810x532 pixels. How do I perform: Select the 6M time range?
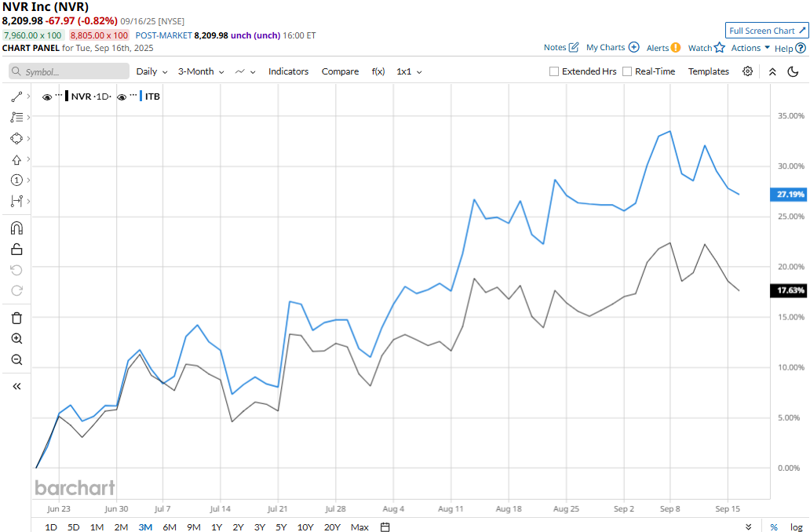point(170,527)
